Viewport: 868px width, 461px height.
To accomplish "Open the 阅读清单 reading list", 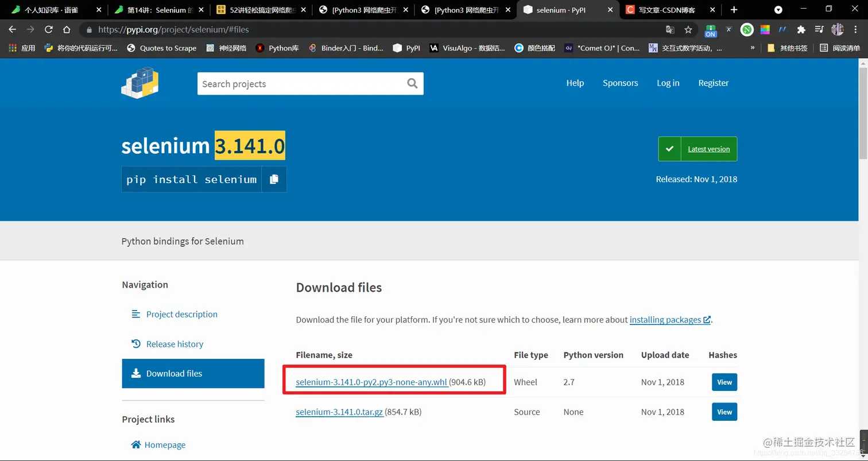I will click(840, 48).
